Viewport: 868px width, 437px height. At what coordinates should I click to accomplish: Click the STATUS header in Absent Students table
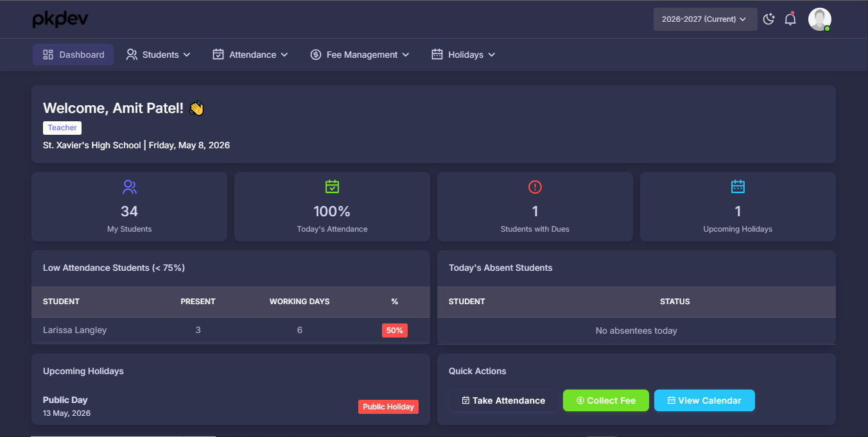pyautogui.click(x=675, y=302)
